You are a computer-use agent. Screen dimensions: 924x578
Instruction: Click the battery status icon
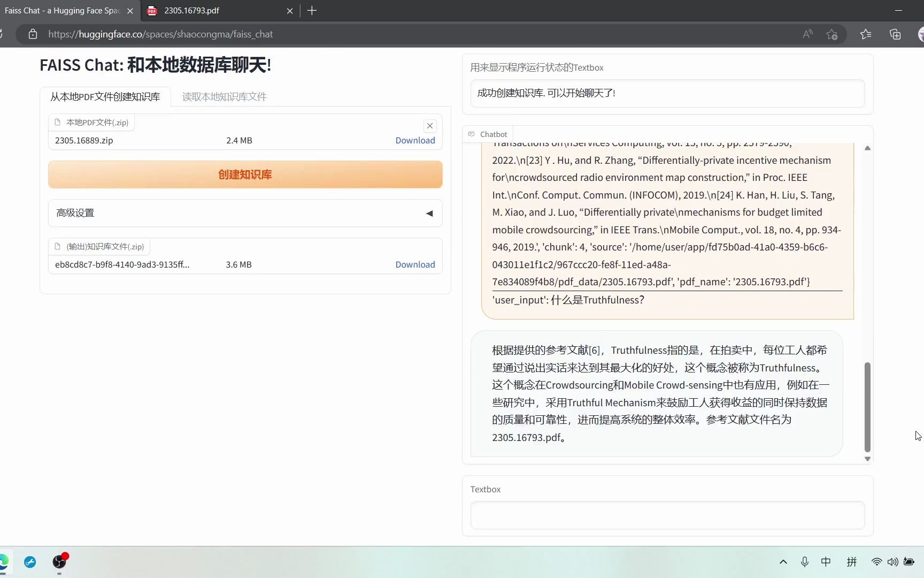909,562
